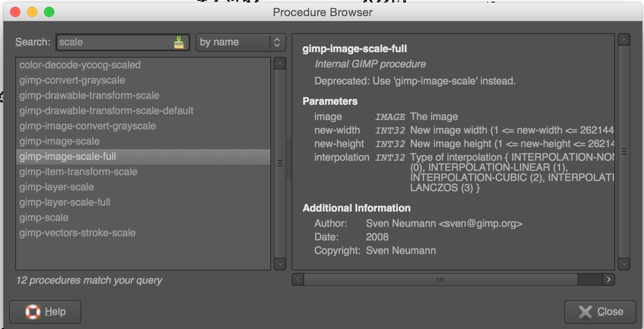Image resolution: width=644 pixels, height=329 pixels.
Task: Click the procedure list scroll-up arrow
Action: [x=280, y=64]
